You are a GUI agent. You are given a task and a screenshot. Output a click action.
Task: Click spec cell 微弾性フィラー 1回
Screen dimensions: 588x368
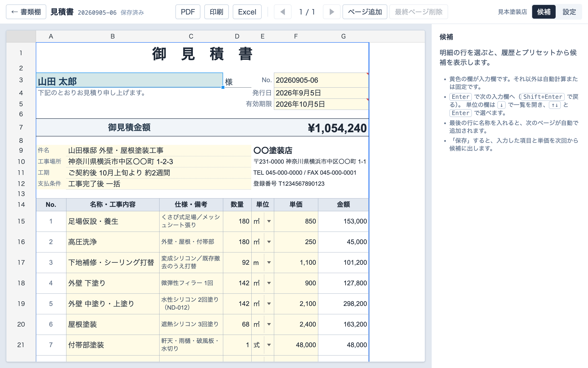191,283
